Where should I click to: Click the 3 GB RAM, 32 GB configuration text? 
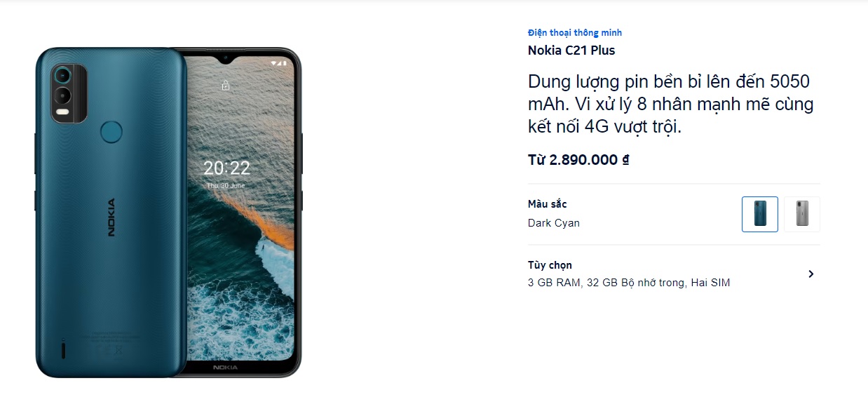tap(629, 283)
